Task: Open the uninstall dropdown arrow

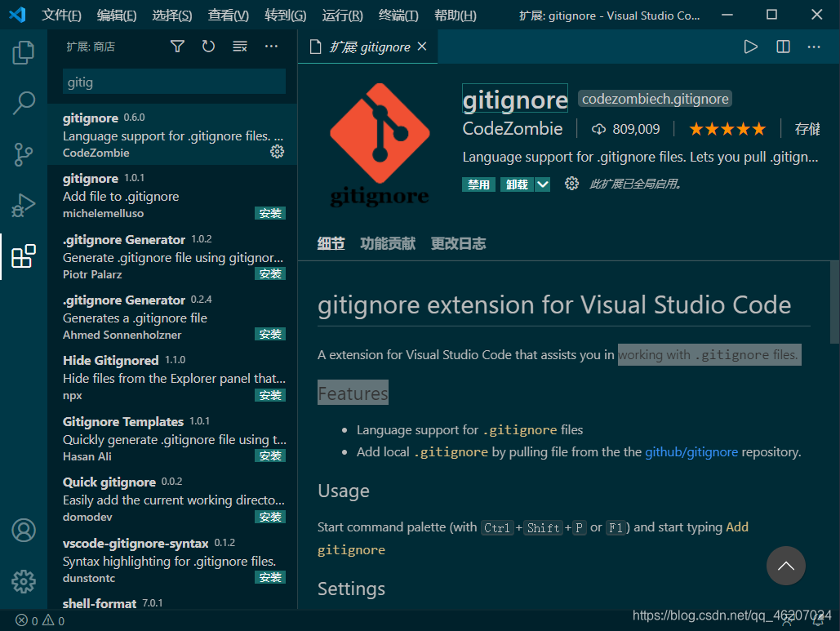Action: 543,184
